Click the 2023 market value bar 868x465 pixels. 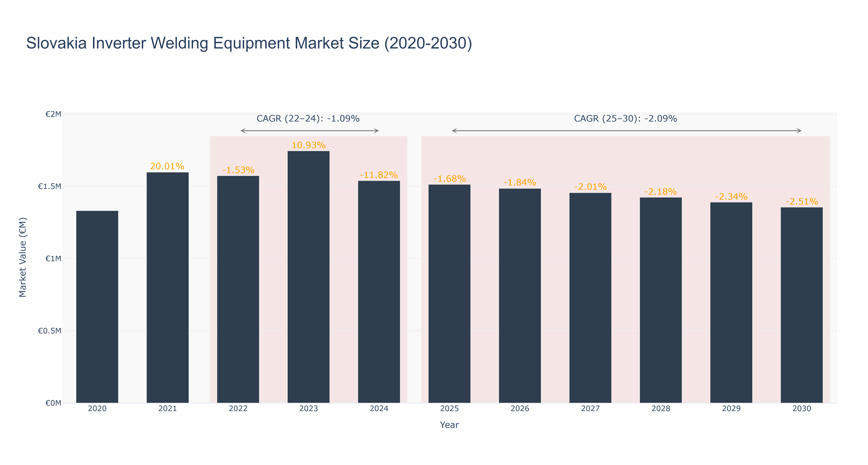309,277
